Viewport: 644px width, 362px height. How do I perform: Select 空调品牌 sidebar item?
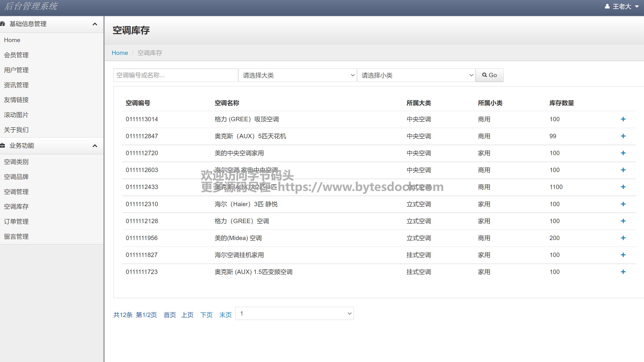[16, 177]
